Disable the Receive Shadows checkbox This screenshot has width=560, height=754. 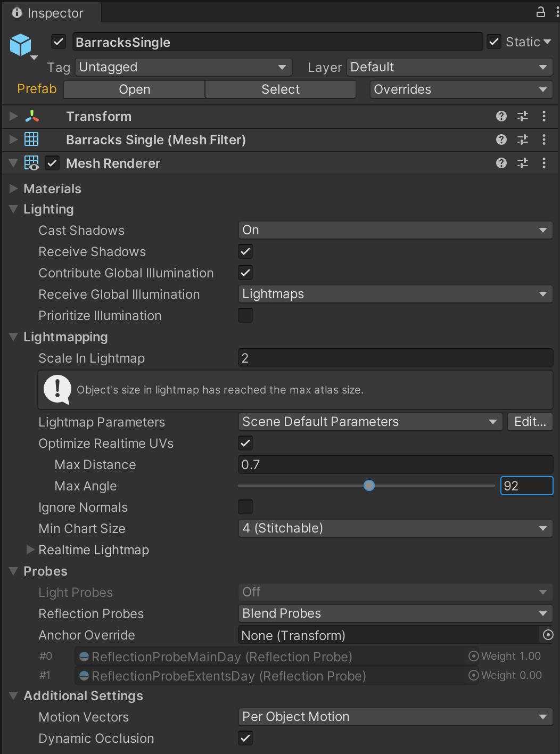tap(245, 251)
